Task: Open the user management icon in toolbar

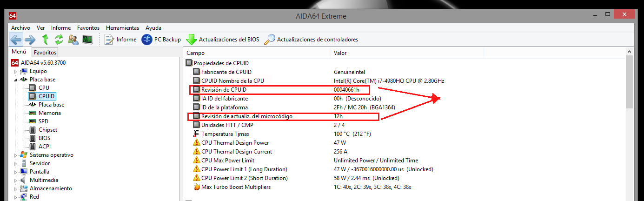Action: point(73,40)
